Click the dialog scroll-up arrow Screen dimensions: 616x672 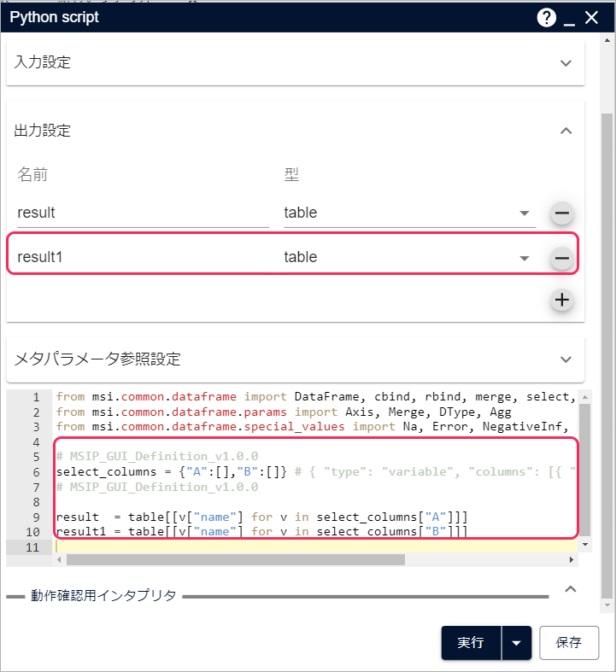(x=607, y=40)
